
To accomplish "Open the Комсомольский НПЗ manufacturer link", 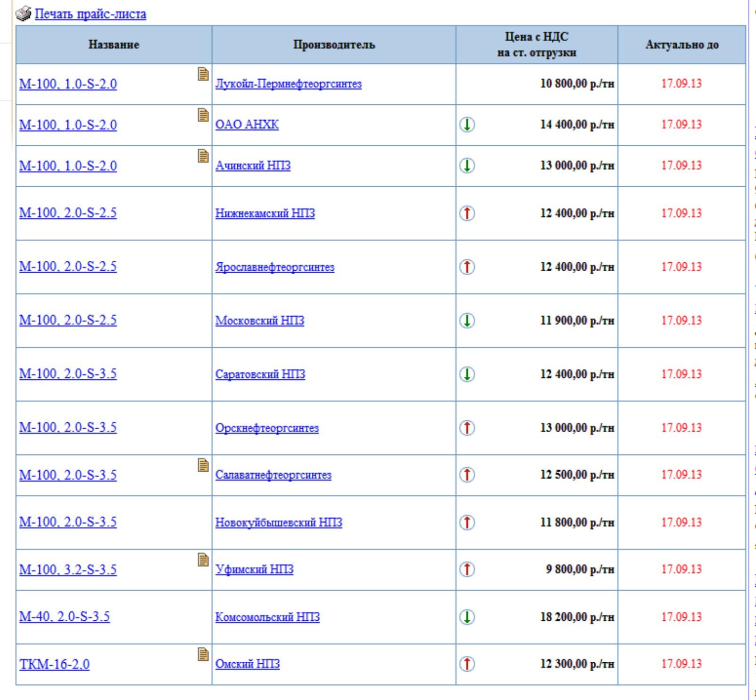I will 267,617.
